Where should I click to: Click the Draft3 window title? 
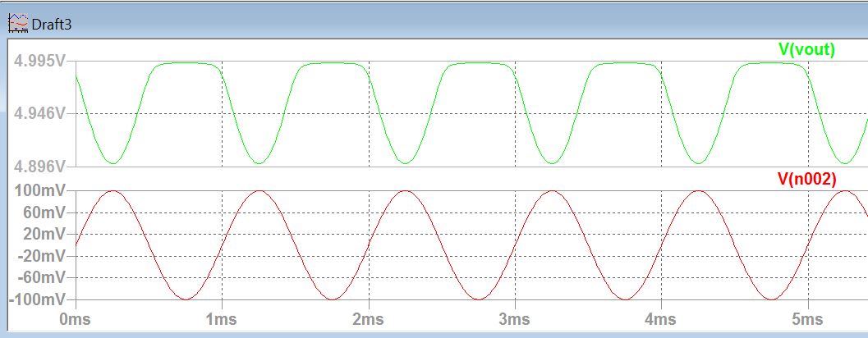click(52, 25)
